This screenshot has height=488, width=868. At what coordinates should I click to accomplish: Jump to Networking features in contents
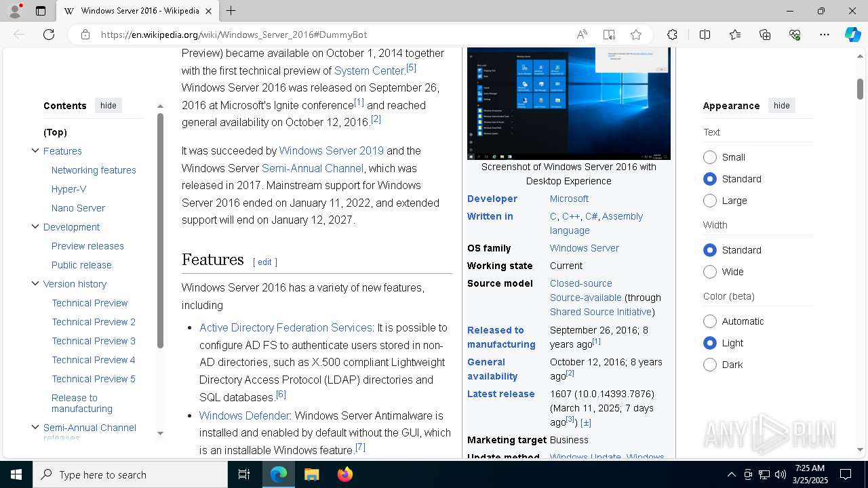[x=94, y=170]
